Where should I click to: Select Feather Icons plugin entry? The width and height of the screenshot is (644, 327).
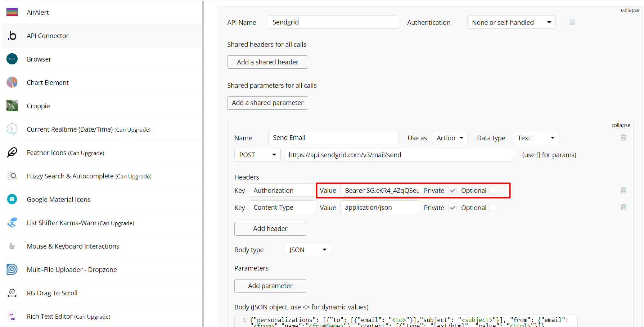pyautogui.click(x=102, y=153)
